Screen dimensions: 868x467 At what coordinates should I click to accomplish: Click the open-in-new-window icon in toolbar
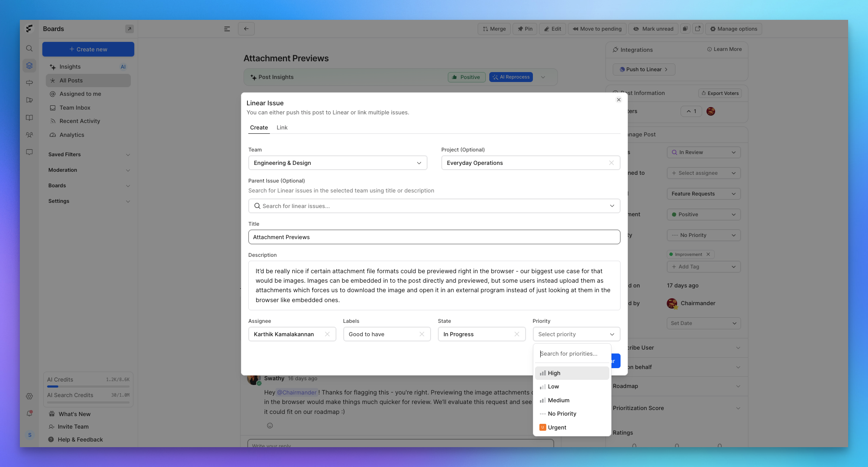(x=698, y=29)
